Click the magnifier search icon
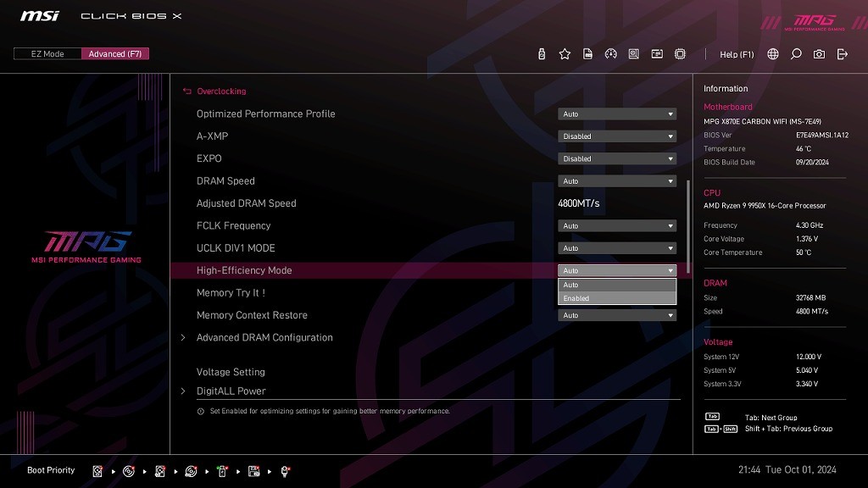Image resolution: width=868 pixels, height=488 pixels. coord(796,54)
